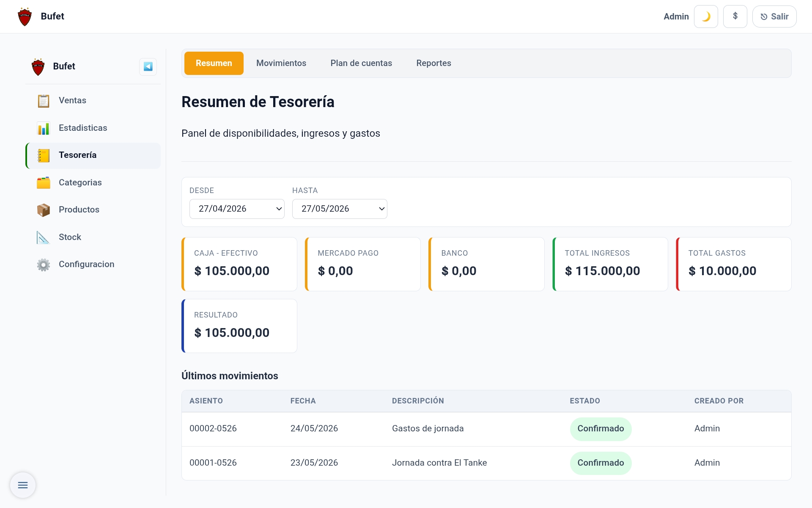Open the Hasta date dropdown

(x=340, y=209)
